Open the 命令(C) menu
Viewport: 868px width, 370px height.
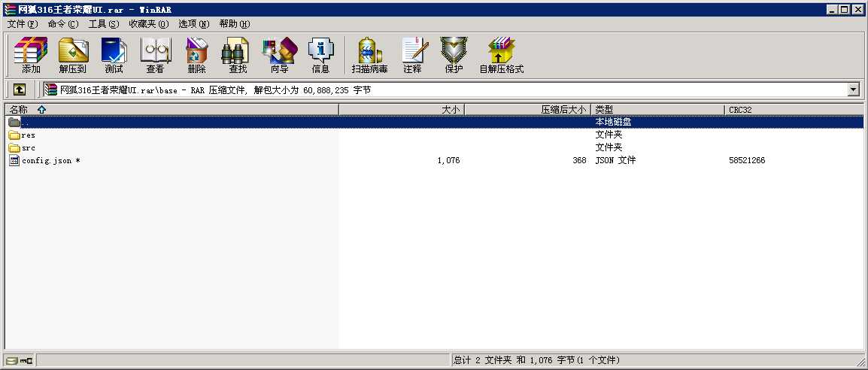[x=63, y=24]
